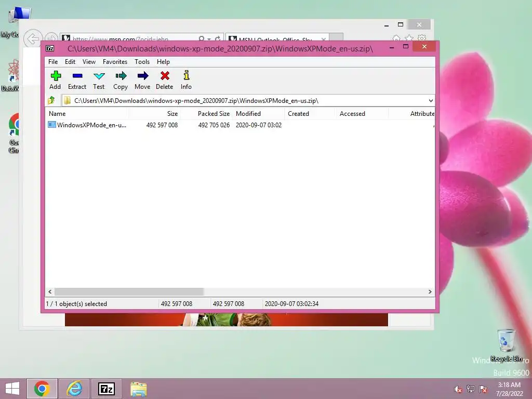Open File Explorer from the taskbar
Viewport: 532px width, 399px height.
click(138, 389)
